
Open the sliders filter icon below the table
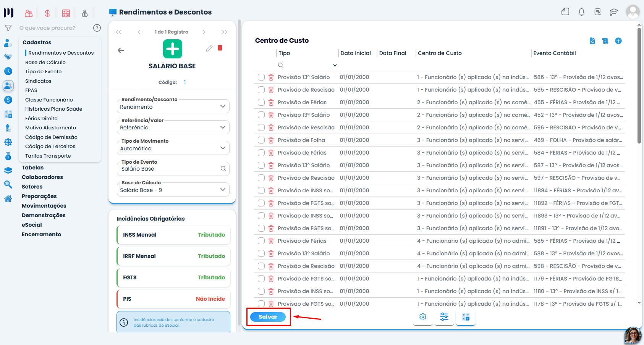[x=444, y=317]
